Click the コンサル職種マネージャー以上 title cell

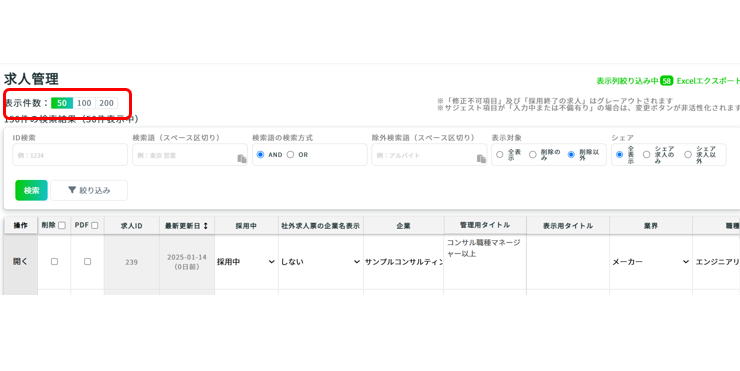485,262
